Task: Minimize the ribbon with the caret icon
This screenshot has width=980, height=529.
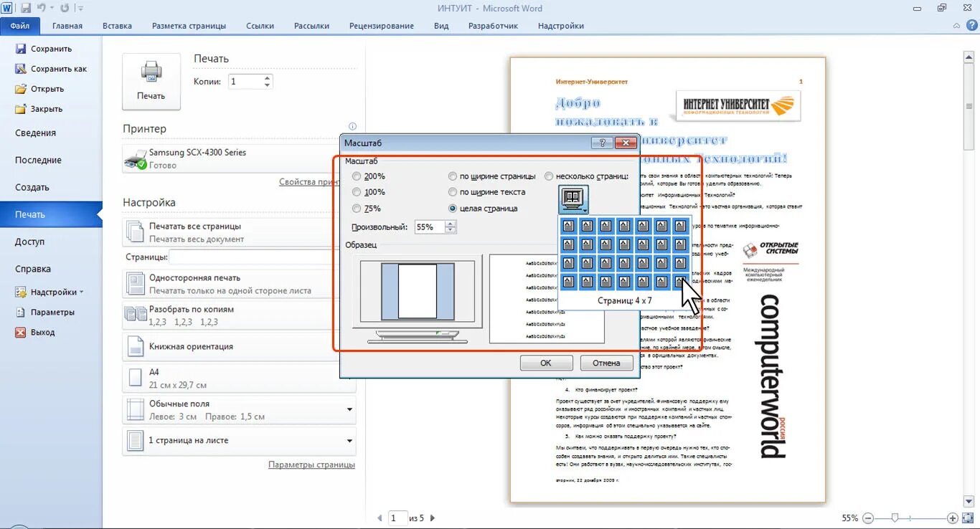Action: coord(956,25)
